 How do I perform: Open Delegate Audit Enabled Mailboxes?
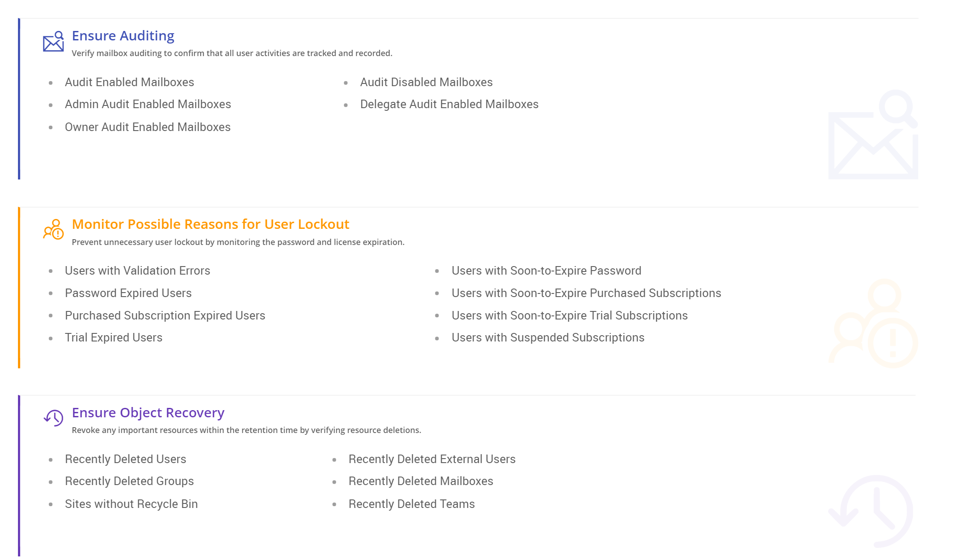(449, 105)
